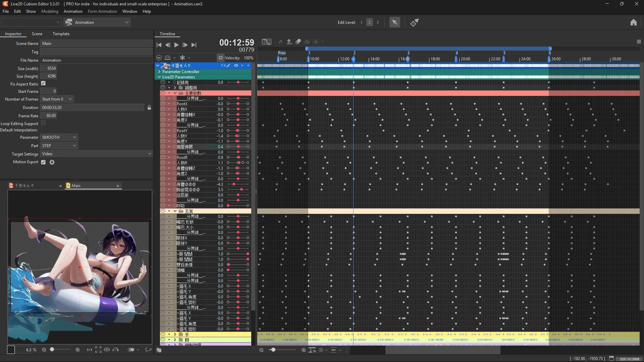
Task: Adjust the RootX parameter slider
Action: 238,104
